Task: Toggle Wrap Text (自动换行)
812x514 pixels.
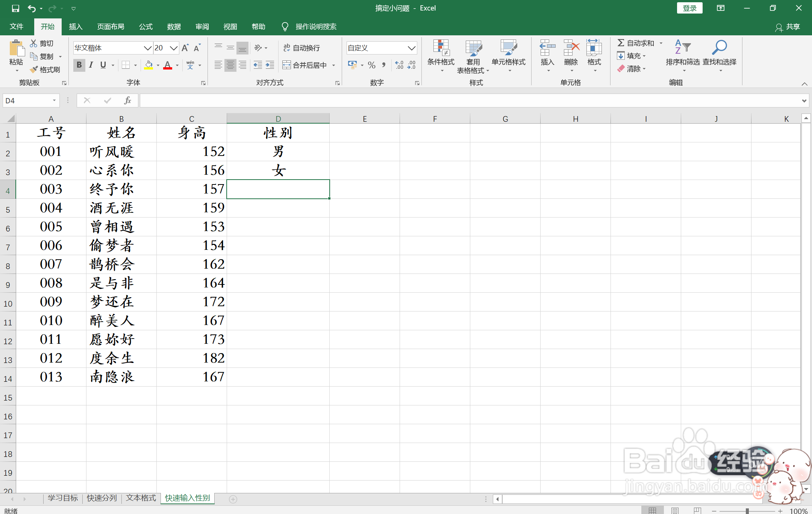Action: click(301, 48)
